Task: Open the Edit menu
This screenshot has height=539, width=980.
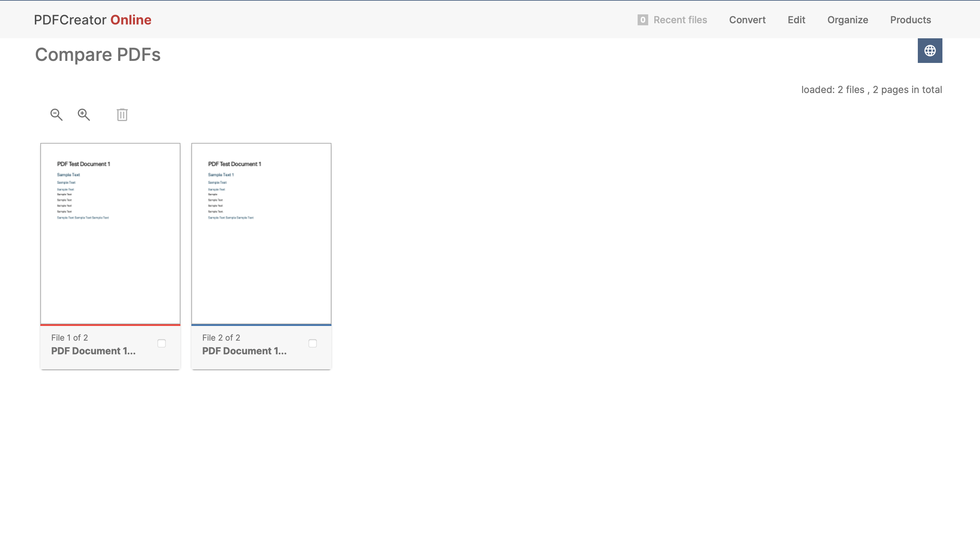Action: 796,19
